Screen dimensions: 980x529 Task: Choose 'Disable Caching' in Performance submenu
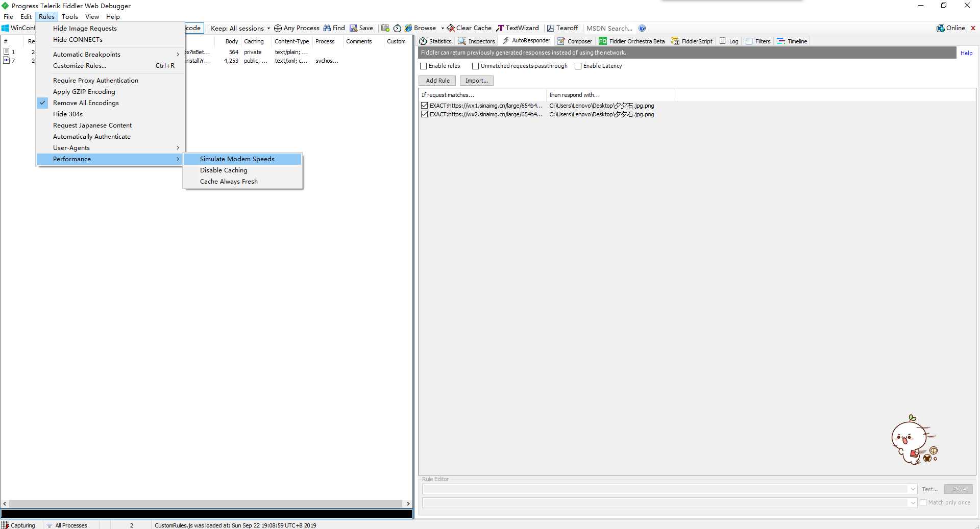click(x=242, y=170)
